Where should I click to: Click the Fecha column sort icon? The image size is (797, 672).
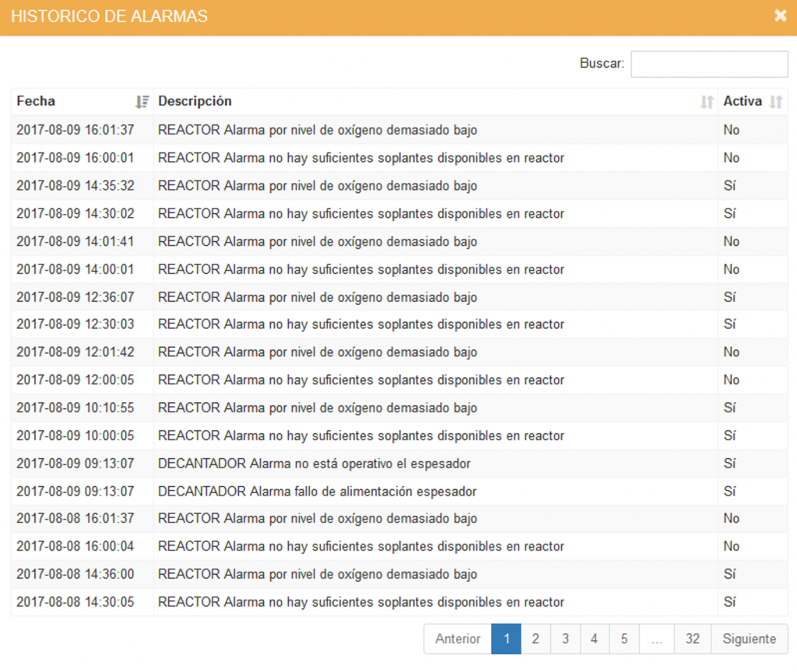pos(142,102)
